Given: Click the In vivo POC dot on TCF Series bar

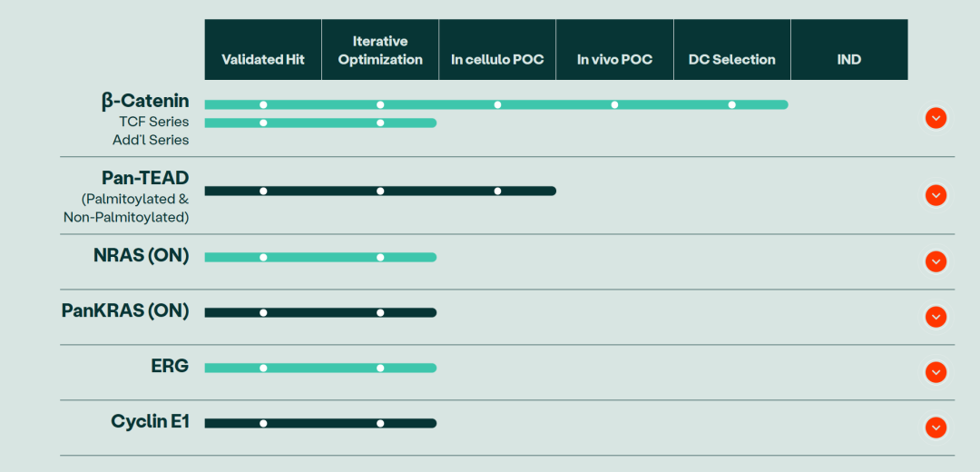Looking at the screenshot, I should 614,104.
